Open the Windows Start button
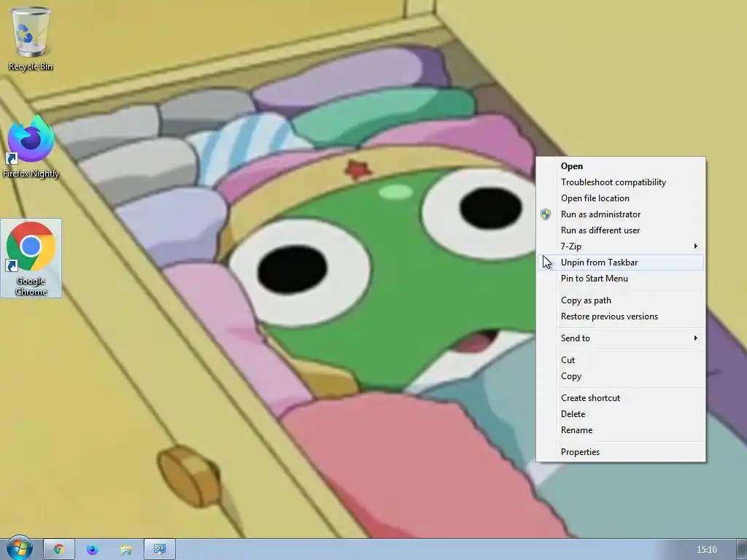The height and width of the screenshot is (560, 747). pos(19,548)
